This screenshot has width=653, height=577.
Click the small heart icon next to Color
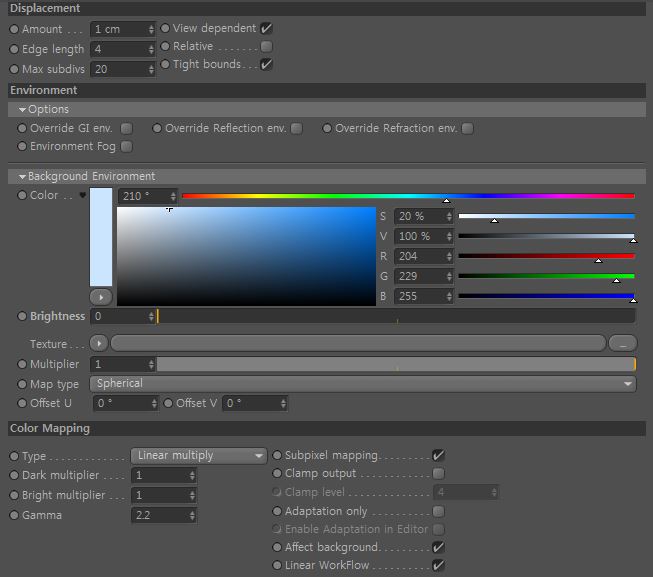click(x=82, y=195)
